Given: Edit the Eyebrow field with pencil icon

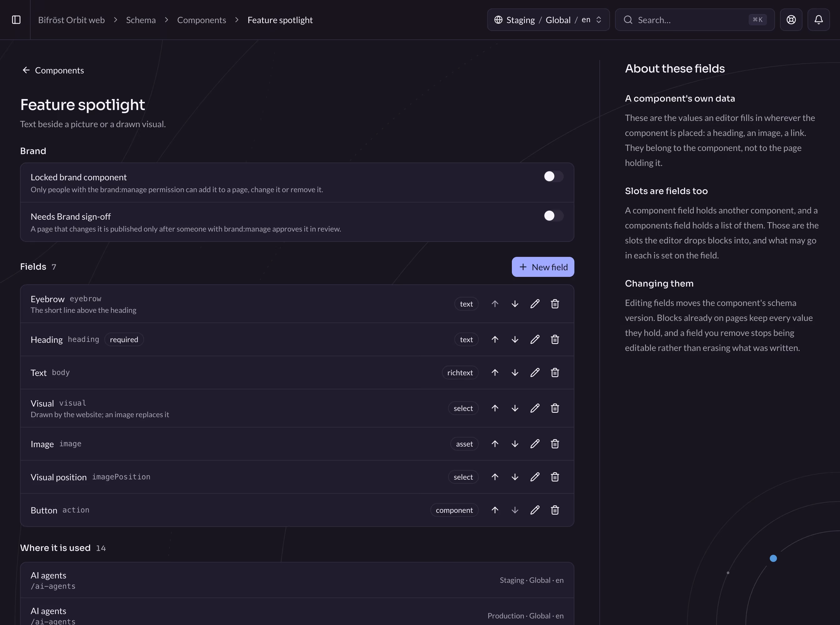Looking at the screenshot, I should 535,304.
